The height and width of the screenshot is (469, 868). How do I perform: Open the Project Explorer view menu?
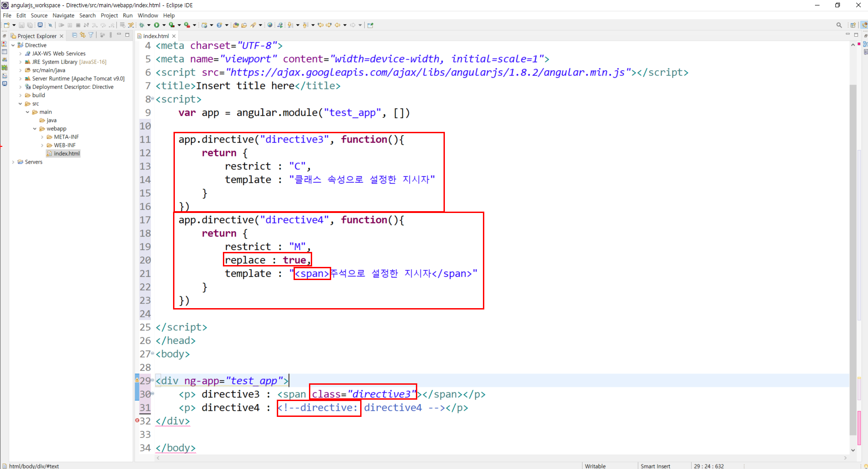click(x=111, y=35)
